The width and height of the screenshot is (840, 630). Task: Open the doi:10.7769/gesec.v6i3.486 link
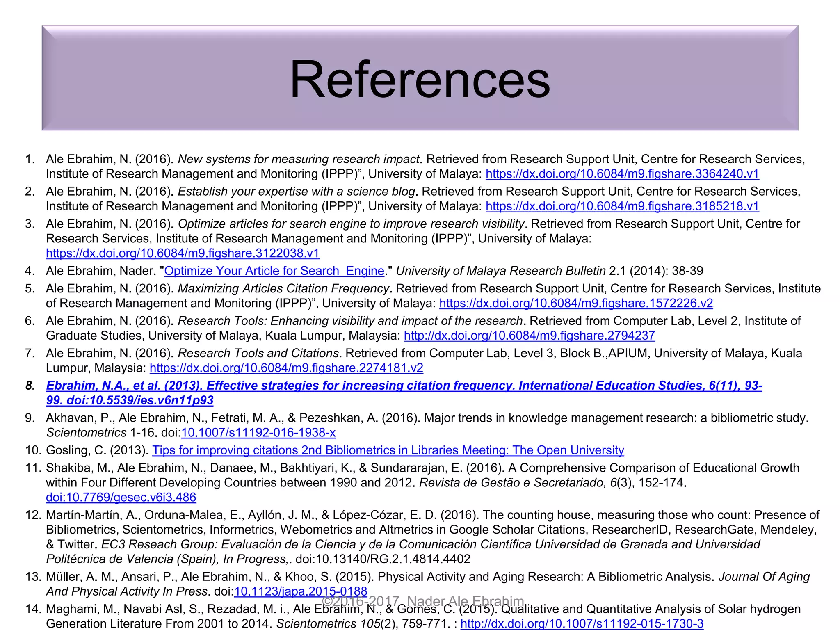coord(121,497)
